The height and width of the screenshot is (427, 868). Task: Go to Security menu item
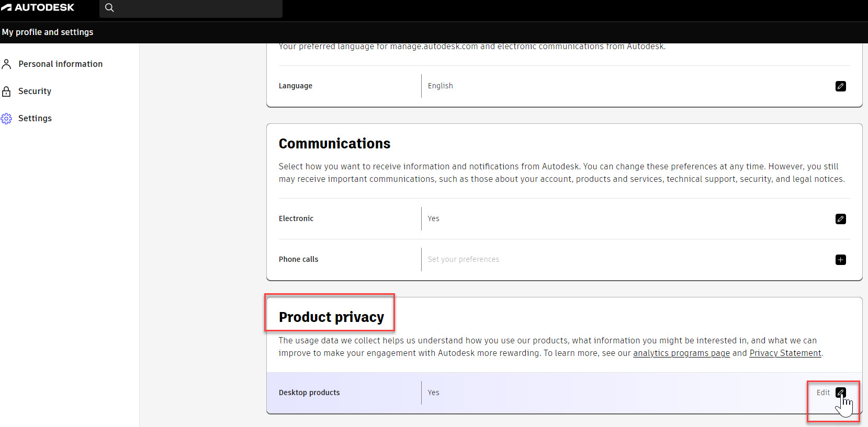click(x=35, y=91)
